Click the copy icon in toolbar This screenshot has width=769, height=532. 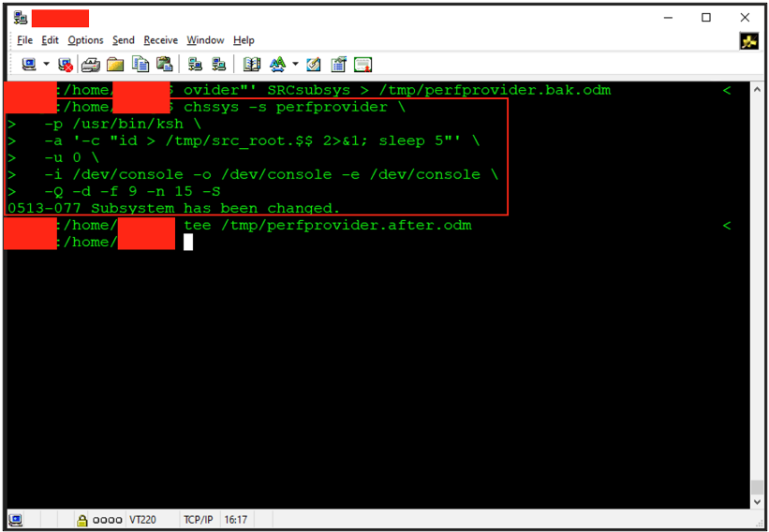tap(140, 65)
